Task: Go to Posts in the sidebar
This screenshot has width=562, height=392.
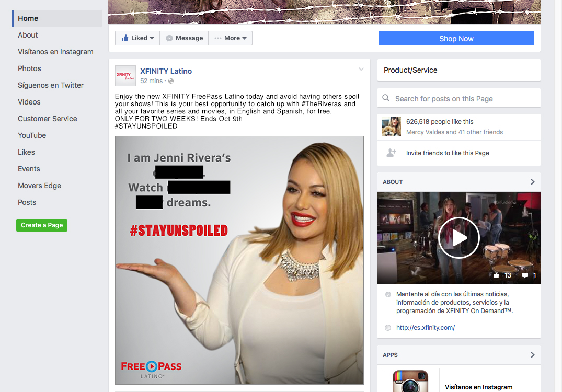Action: click(27, 202)
